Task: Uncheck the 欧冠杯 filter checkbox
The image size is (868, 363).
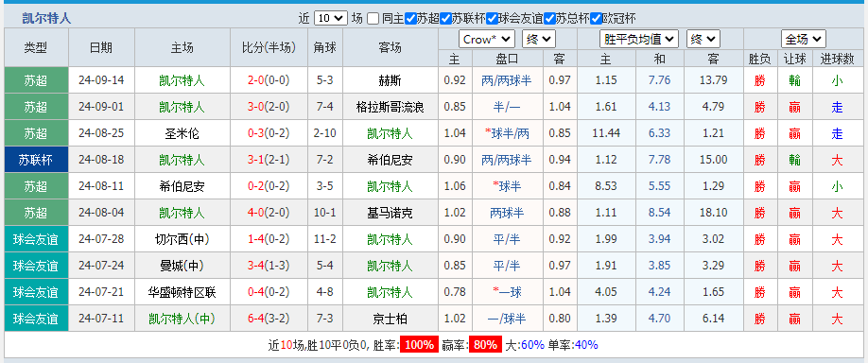Action: click(597, 18)
